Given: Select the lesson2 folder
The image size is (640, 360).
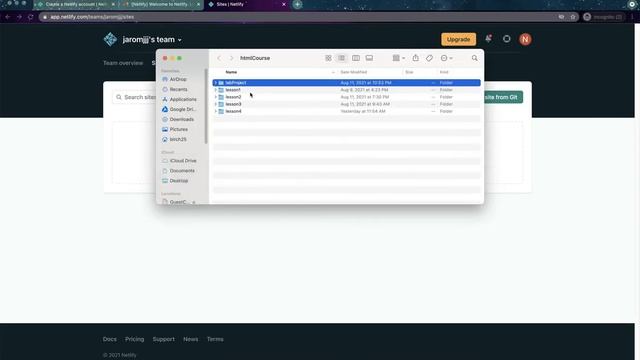Looking at the screenshot, I should click(347, 97).
